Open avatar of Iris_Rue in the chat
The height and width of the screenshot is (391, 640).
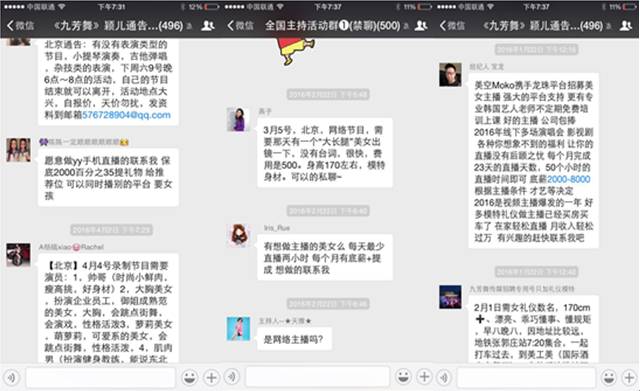pyautogui.click(x=238, y=235)
